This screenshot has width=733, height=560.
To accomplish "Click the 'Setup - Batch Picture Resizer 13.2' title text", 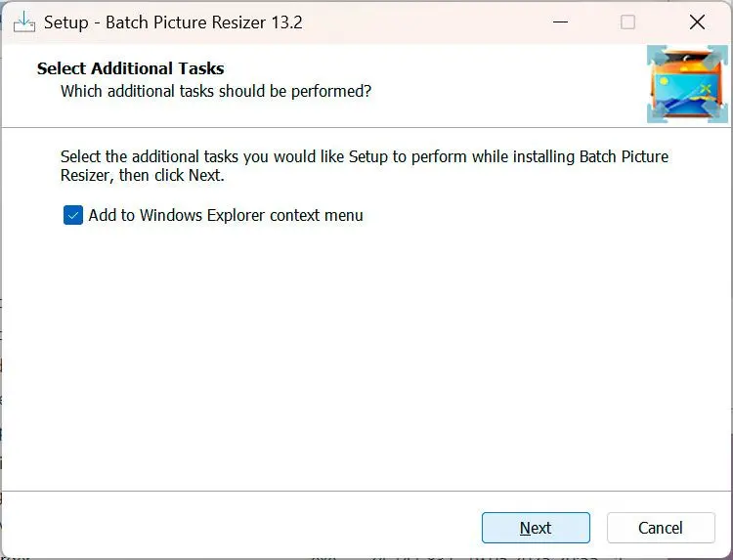I will [173, 22].
